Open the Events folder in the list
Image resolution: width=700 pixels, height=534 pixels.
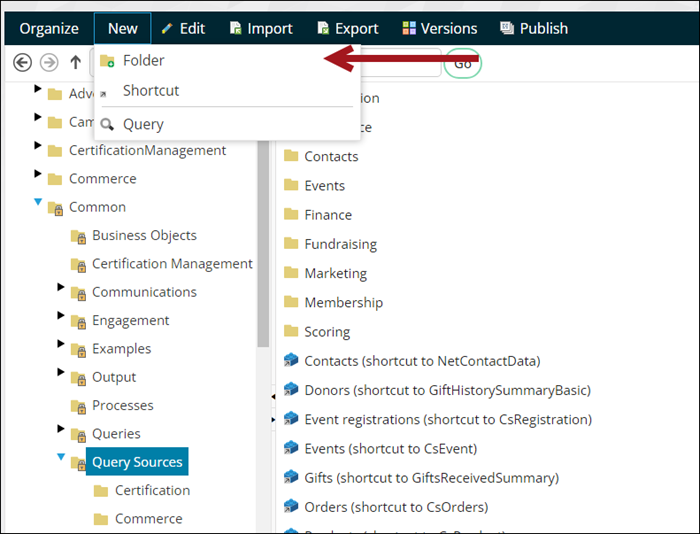(x=325, y=186)
